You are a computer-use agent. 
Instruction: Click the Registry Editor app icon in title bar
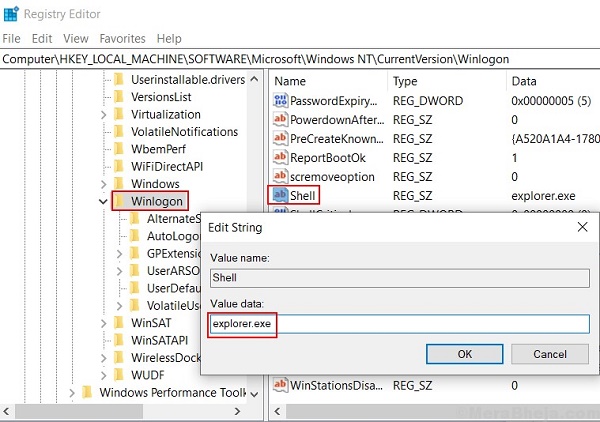click(11, 14)
